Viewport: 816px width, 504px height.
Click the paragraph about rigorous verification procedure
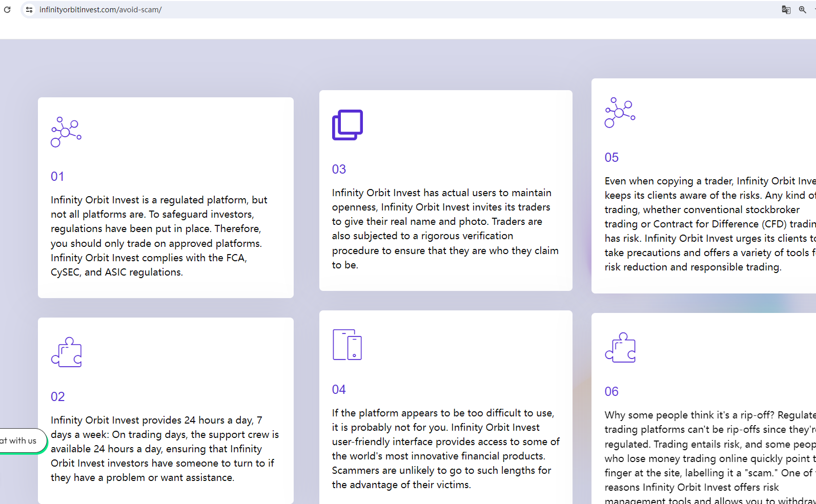(445, 229)
